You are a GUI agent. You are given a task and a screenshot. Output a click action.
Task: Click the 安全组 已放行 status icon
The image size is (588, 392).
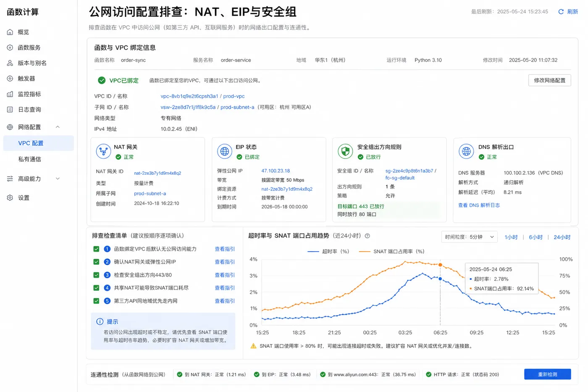[x=360, y=157]
